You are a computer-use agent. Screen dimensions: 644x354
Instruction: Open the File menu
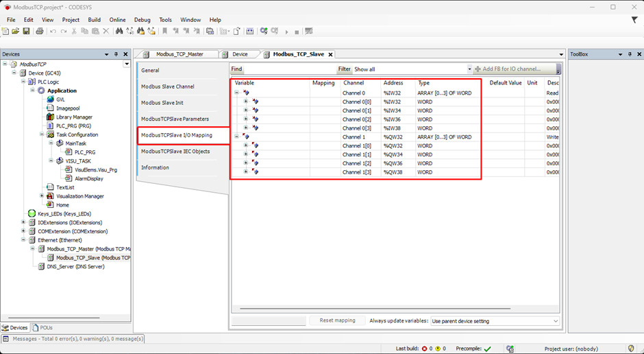pyautogui.click(x=11, y=20)
